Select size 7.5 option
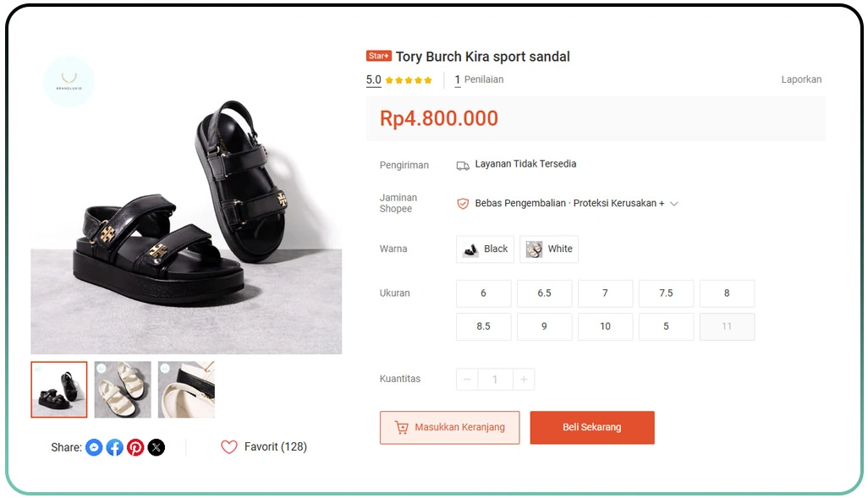 click(x=666, y=293)
